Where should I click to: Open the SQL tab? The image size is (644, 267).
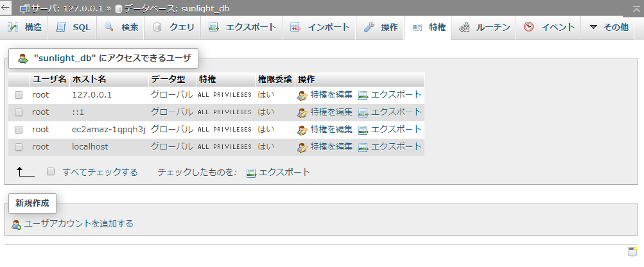73,28
